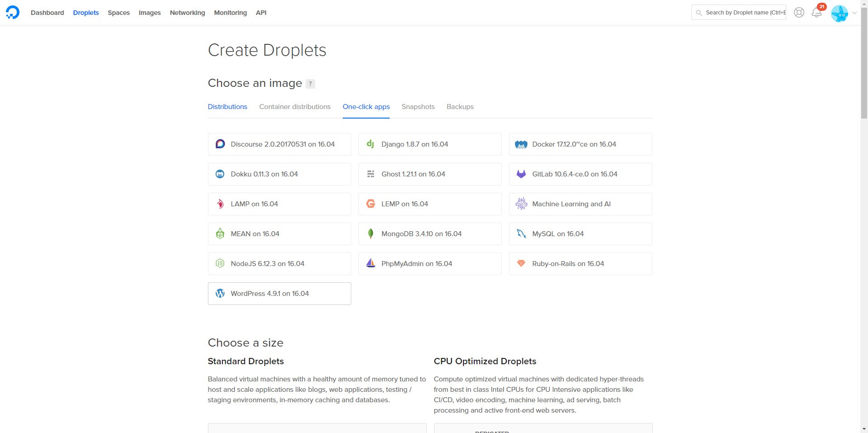Switch to the Distributions tab

tap(227, 107)
